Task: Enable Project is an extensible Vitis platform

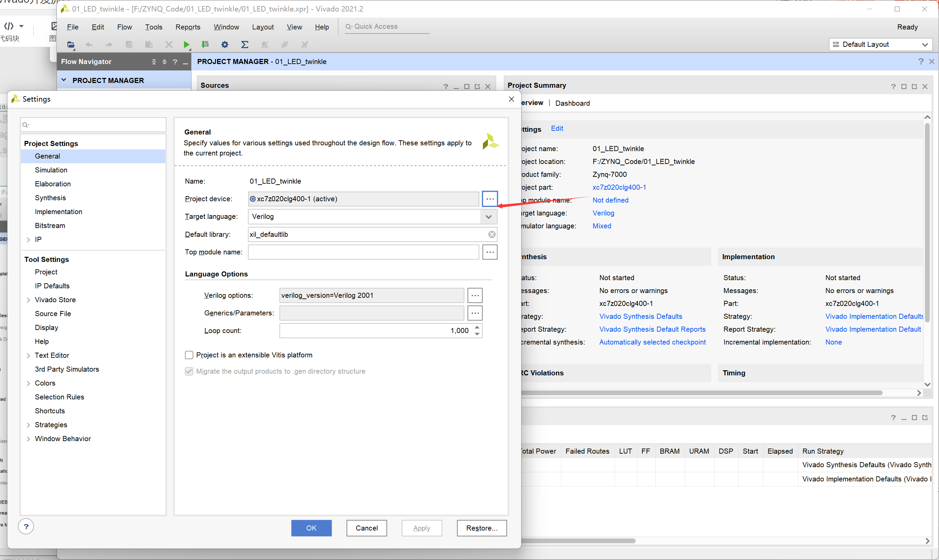Action: pos(189,355)
